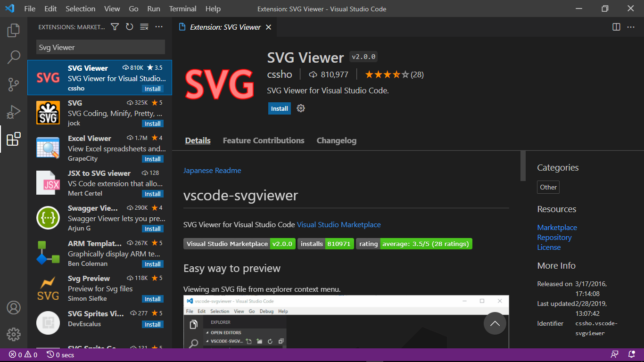
Task: Install the SVG extension by jock
Action: point(153,123)
